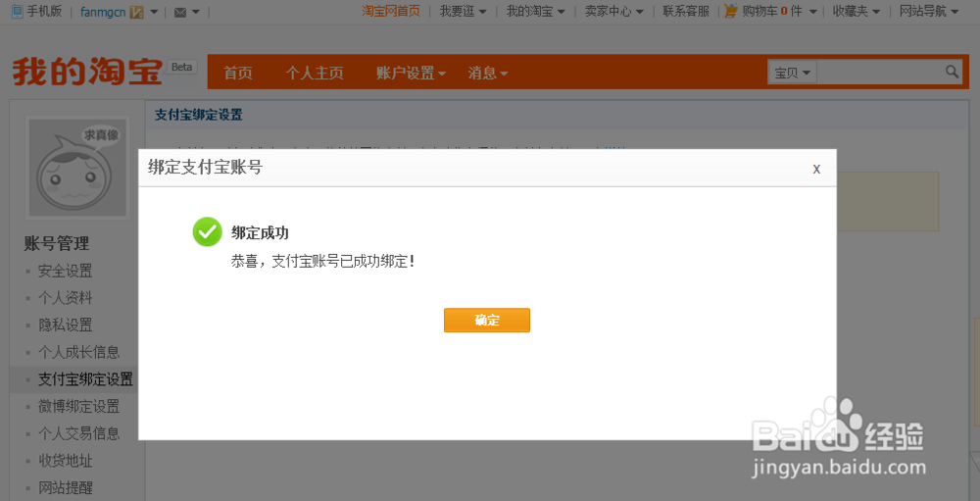Click the 支付宝绑定设置 panel title
980x501 pixels.
(x=199, y=115)
